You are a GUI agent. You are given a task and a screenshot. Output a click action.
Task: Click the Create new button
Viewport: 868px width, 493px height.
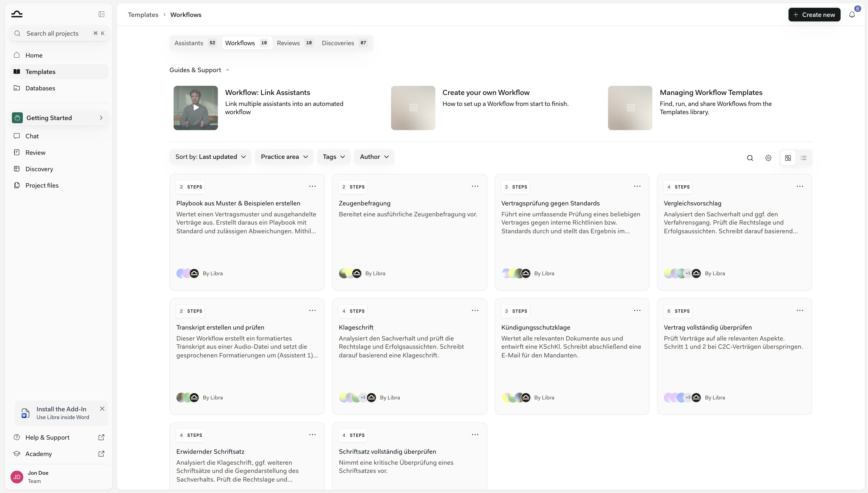coord(814,15)
